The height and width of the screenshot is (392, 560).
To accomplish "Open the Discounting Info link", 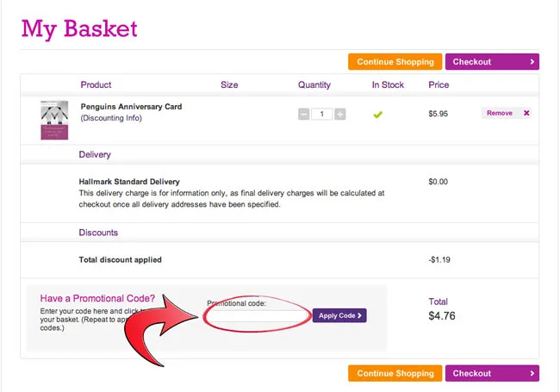I will pos(111,118).
